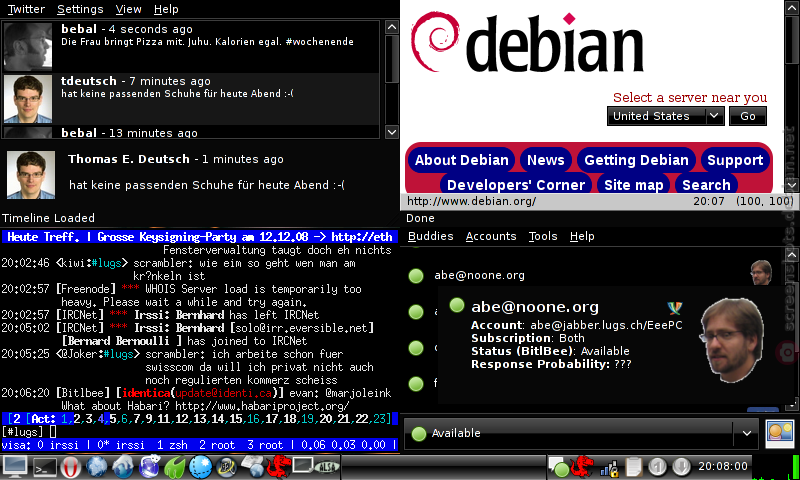
Task: Click the habariproject.org URL in the IRC chat
Action: (262, 406)
